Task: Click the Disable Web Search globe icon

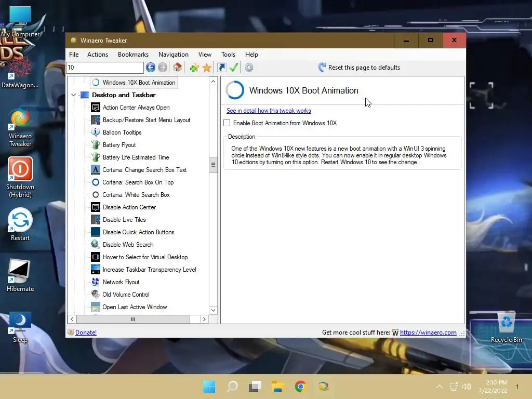Action: 96,245
